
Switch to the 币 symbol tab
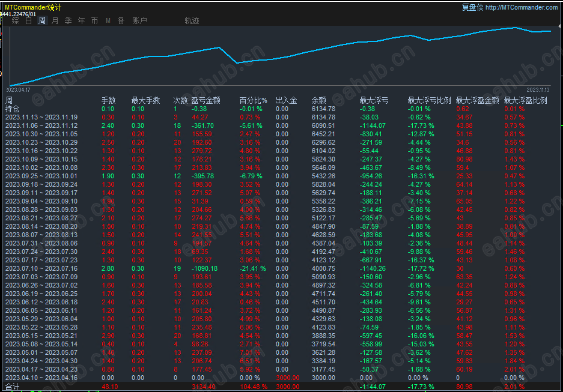(94, 20)
